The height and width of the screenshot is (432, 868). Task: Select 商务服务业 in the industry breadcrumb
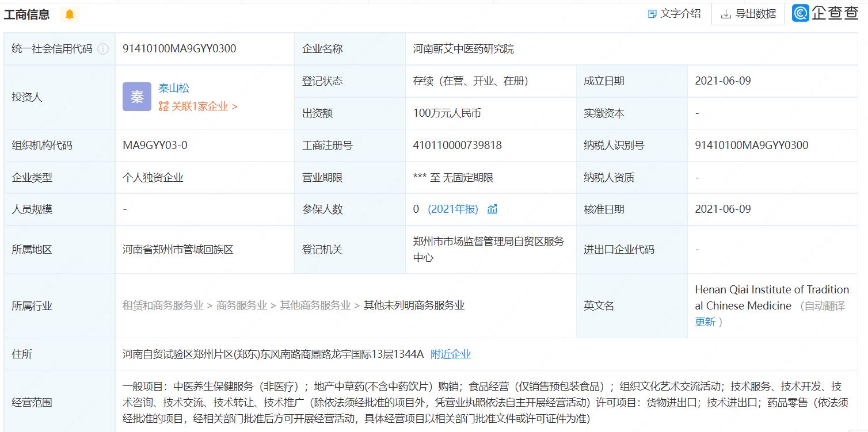pos(242,305)
